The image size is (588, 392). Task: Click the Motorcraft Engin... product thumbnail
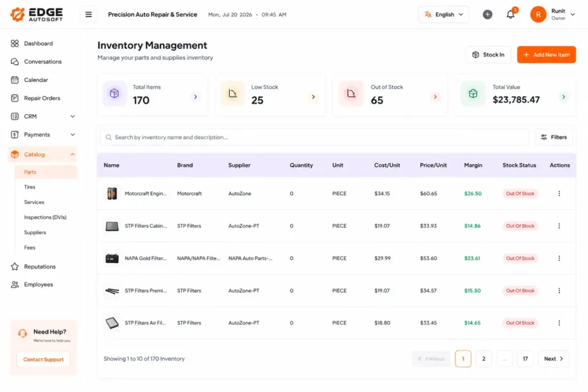(x=112, y=194)
